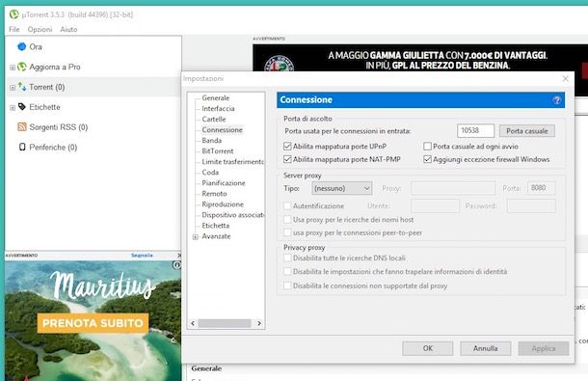The image size is (588, 381).
Task: Select Remoto in settings tree
Action: point(215,194)
